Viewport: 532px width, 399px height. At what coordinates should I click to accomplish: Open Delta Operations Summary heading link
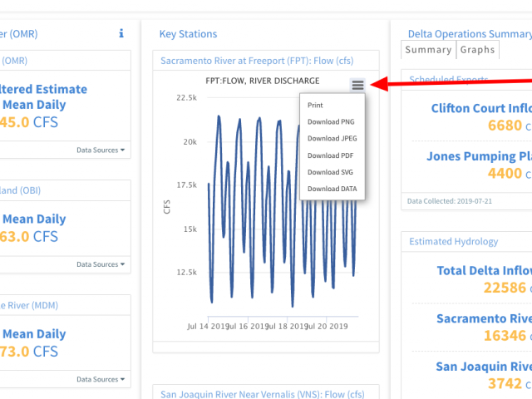coord(470,34)
